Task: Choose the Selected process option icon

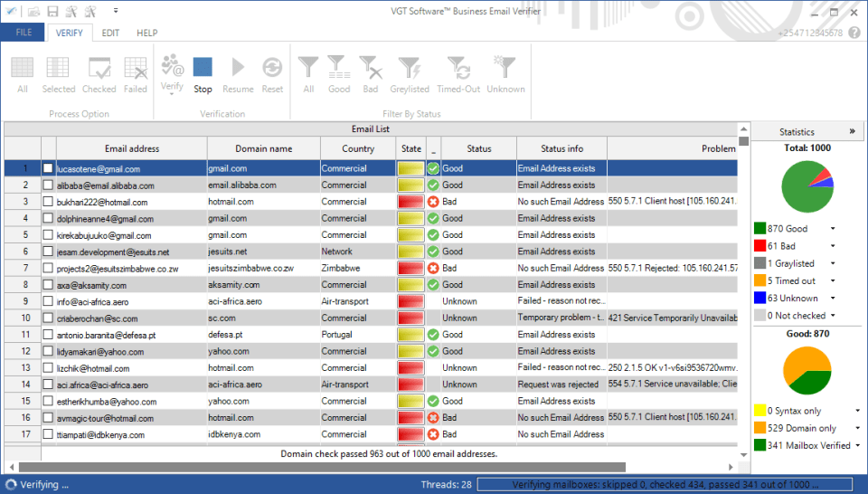Action: [x=58, y=68]
